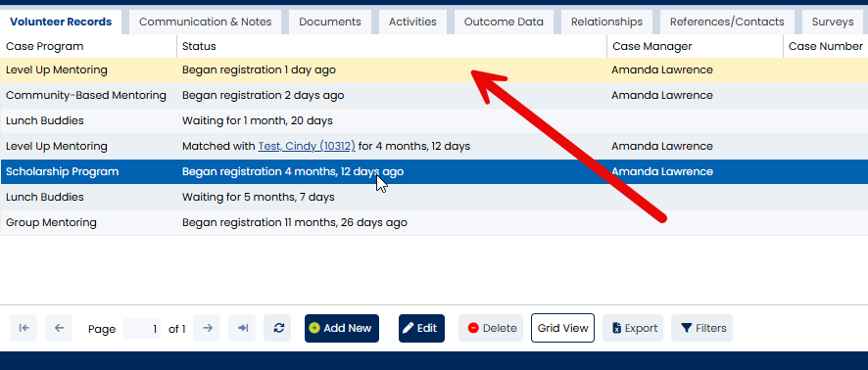
Task: Open Communication & Notes tab
Action: (x=206, y=23)
